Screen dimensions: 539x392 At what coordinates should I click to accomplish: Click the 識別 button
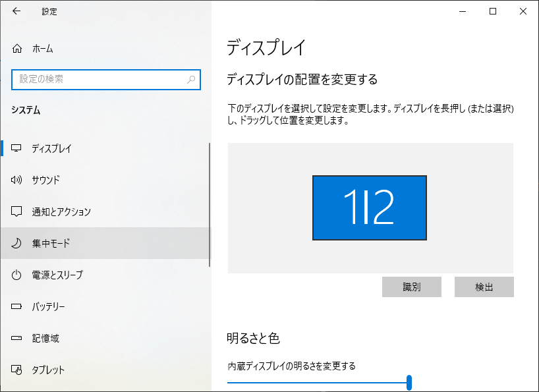pyautogui.click(x=411, y=287)
